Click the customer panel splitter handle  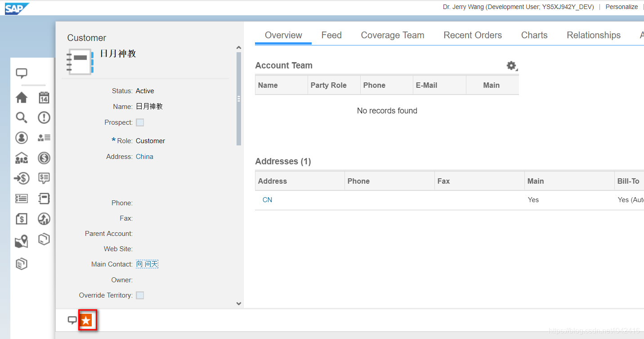(x=239, y=99)
